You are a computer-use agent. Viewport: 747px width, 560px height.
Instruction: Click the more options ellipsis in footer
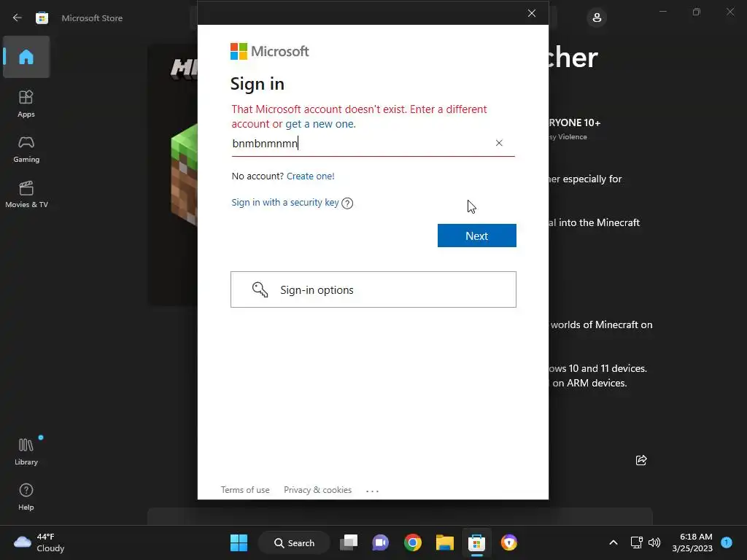click(372, 491)
